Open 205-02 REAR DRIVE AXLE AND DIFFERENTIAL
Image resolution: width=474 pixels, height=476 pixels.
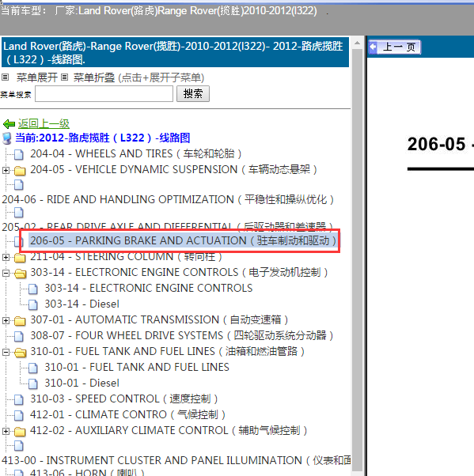tap(167, 226)
